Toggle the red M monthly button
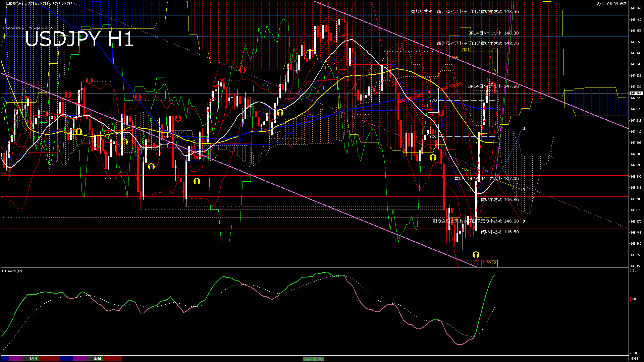The height and width of the screenshot is (362, 644). click(484, 263)
